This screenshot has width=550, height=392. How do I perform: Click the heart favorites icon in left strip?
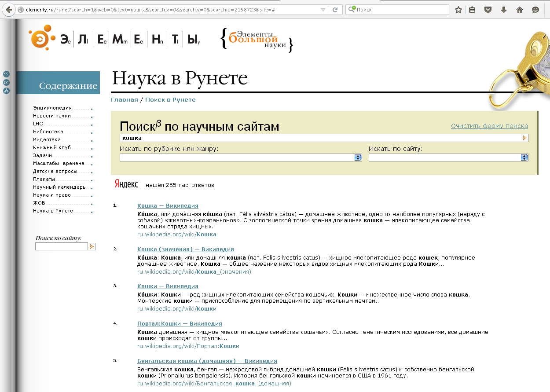point(6,74)
